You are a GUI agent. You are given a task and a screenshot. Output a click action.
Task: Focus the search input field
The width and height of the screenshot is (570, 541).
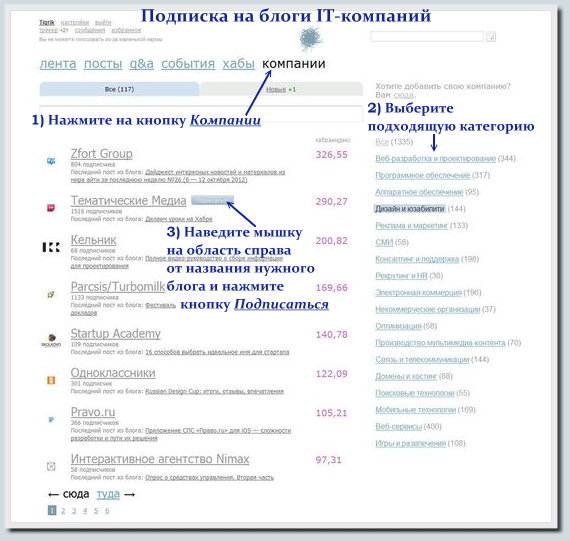pos(427,37)
